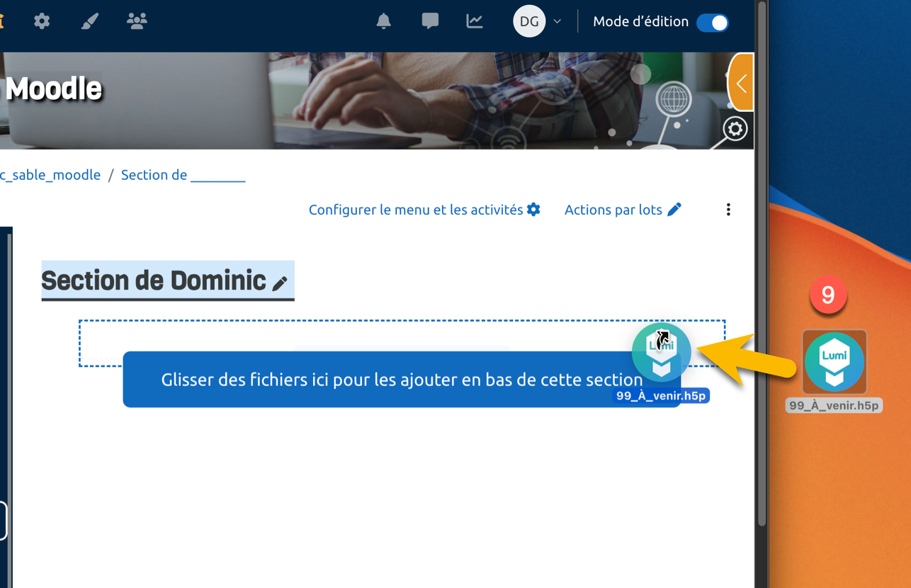The width and height of the screenshot is (911, 588).
Task: Open the participants group icon
Action: coord(137,21)
